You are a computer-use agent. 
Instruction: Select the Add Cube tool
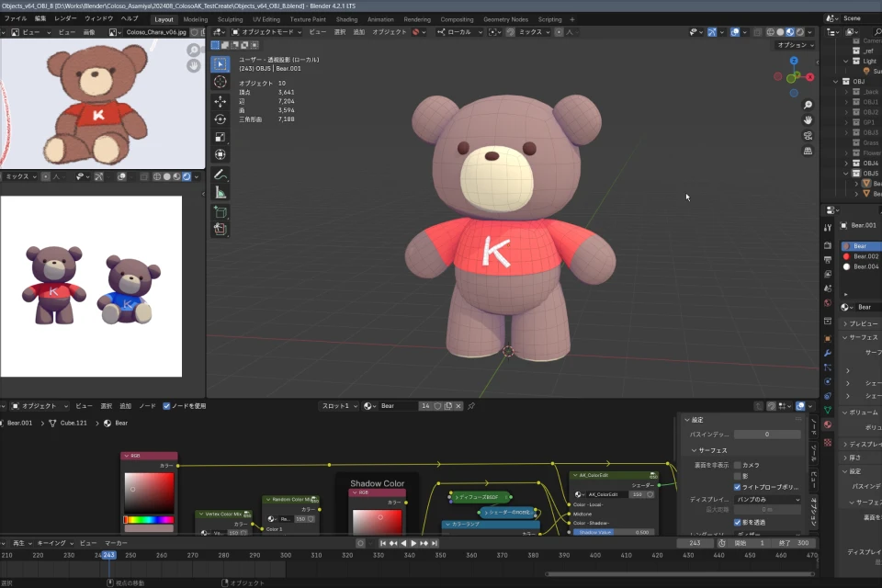220,212
